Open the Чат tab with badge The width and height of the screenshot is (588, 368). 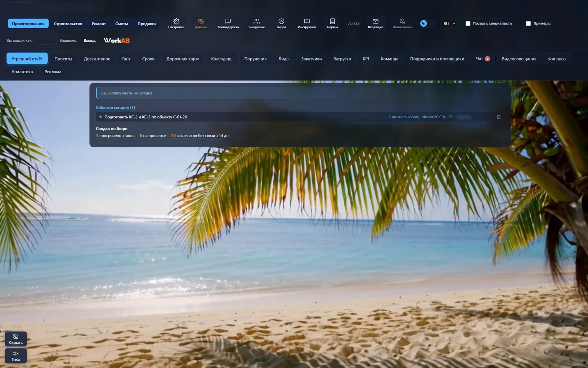[x=483, y=59]
